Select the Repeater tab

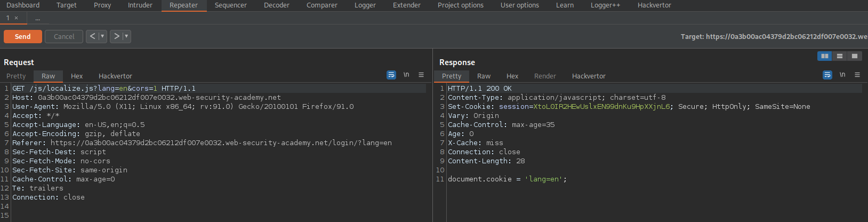184,5
